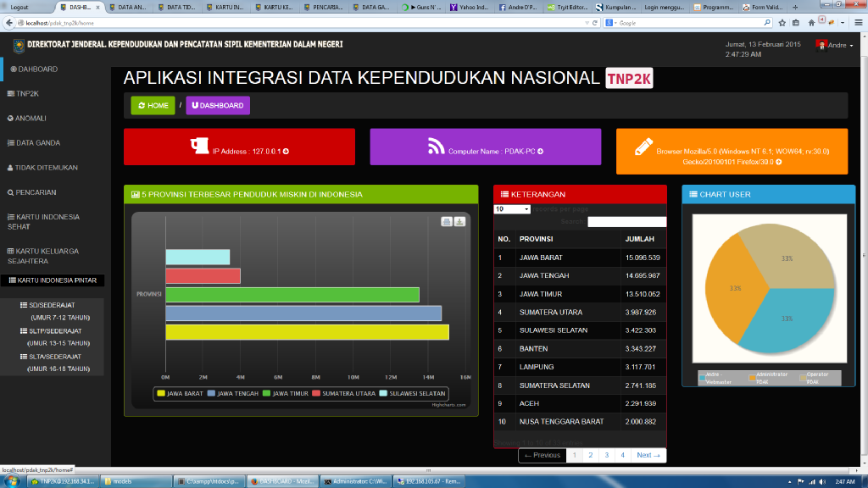Click the chart print icon

pos(447,222)
